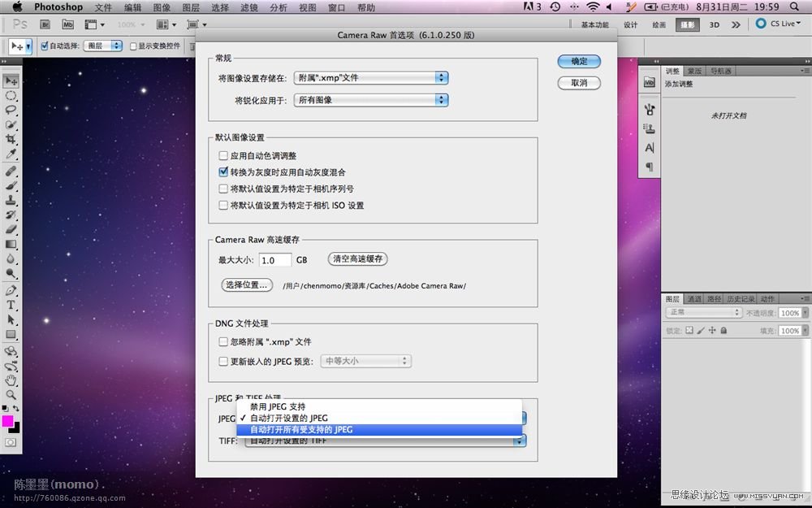Select the Eyedropper tool

pos(11,154)
